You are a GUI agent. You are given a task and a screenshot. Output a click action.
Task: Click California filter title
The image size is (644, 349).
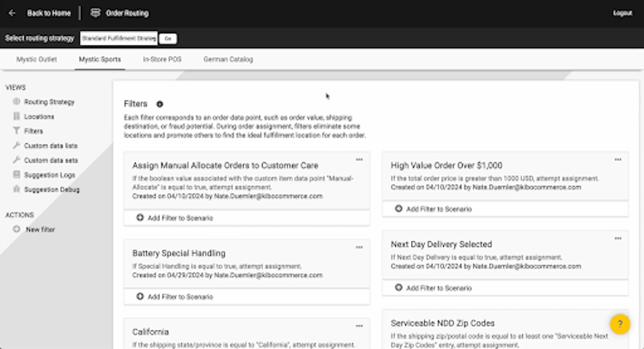pyautogui.click(x=150, y=332)
